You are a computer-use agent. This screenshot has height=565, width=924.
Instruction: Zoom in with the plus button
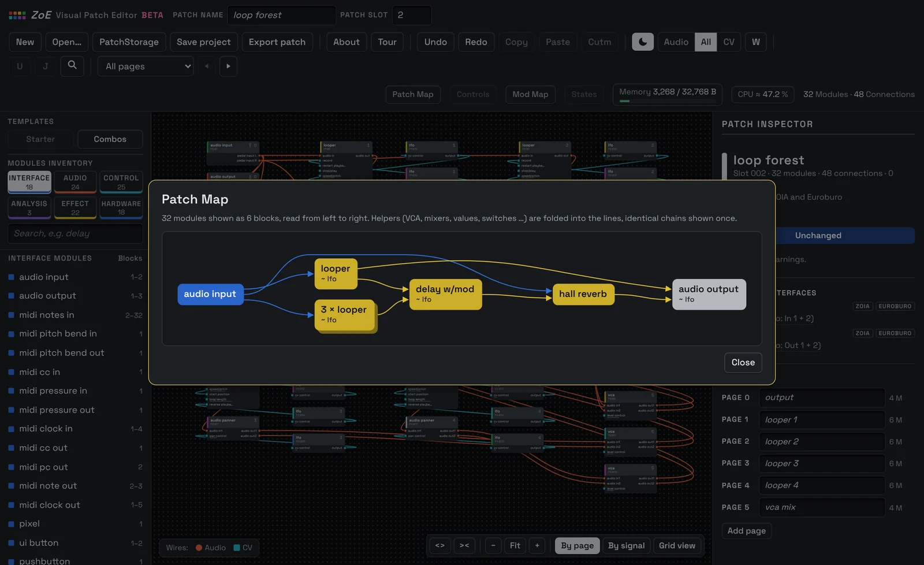pos(537,545)
